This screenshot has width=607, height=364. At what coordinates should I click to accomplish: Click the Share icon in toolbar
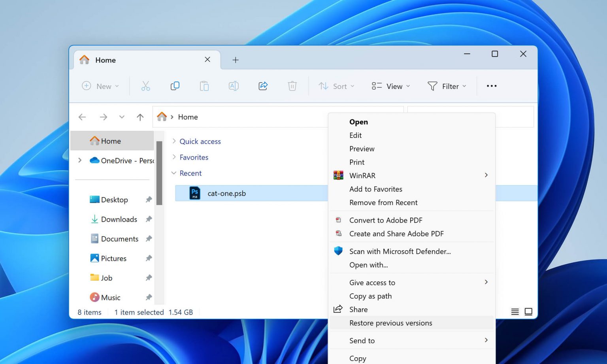263,86
